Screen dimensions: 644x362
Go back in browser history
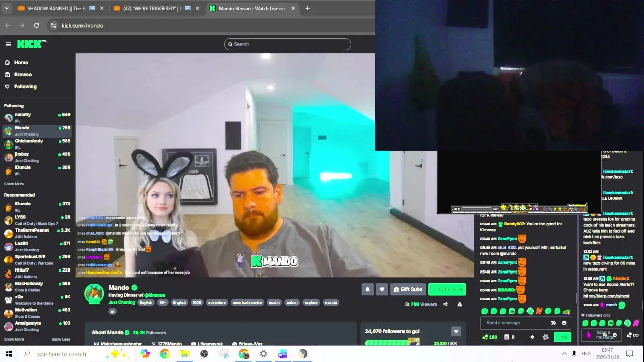click(x=8, y=25)
